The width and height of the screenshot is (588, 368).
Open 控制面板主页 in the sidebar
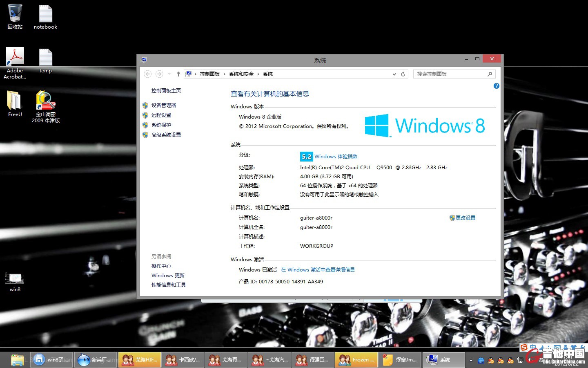166,91
